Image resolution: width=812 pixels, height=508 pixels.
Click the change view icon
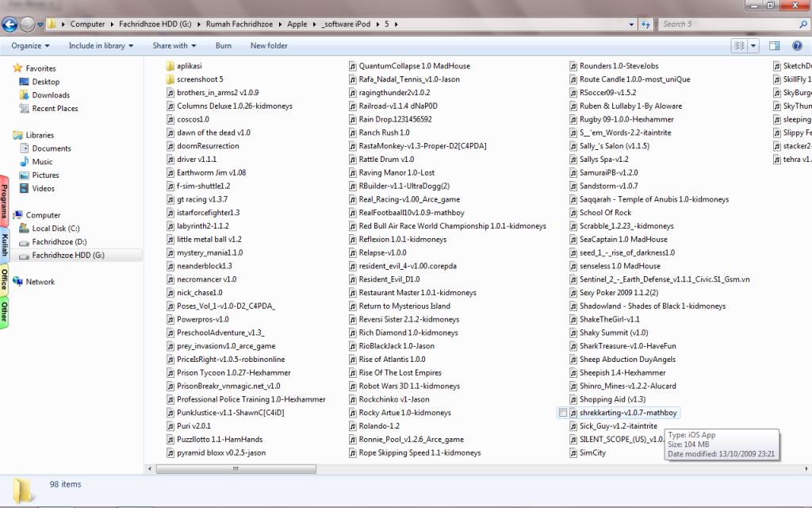tap(739, 45)
